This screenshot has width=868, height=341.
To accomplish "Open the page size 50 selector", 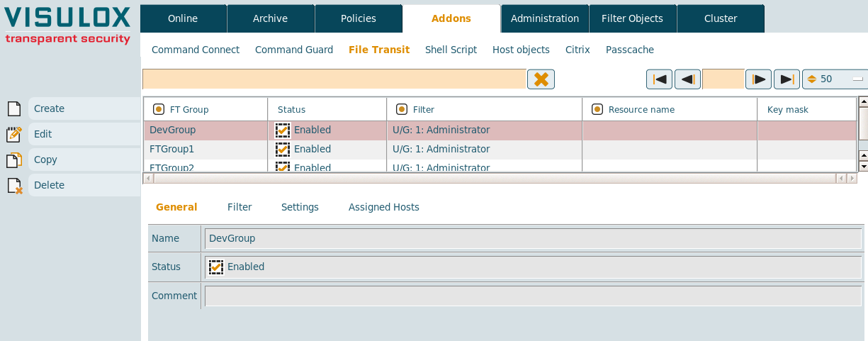I will 834,79.
